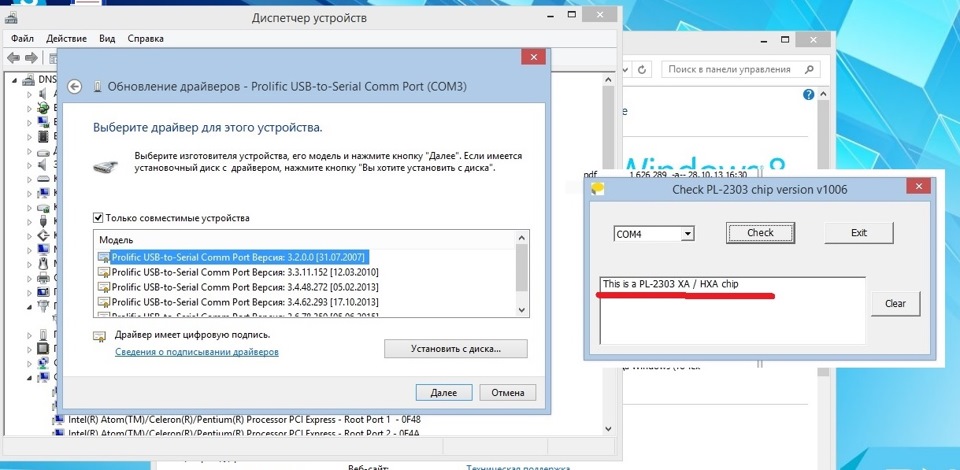Click yellow app icon in PL-2303 window title
The width and height of the screenshot is (960, 470).
pos(598,189)
